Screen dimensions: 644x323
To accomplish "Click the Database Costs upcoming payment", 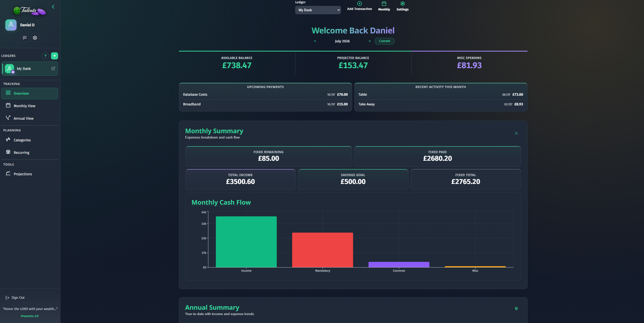I will click(x=265, y=94).
